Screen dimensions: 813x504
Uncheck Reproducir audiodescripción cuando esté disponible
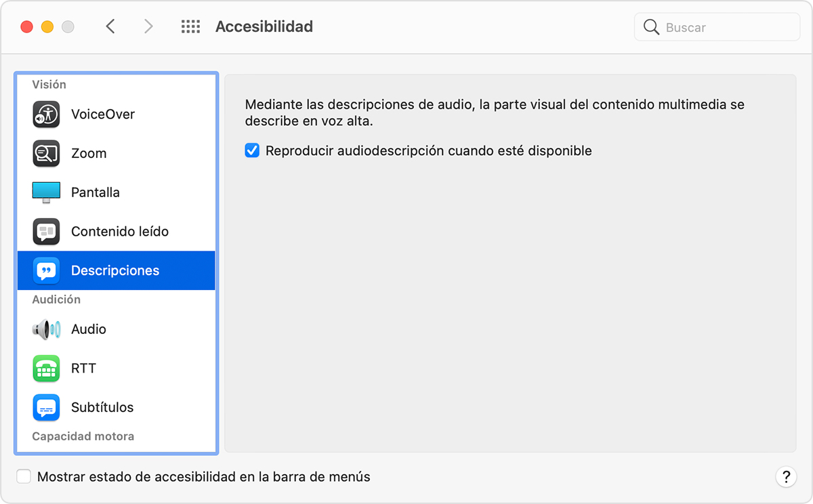pos(252,150)
